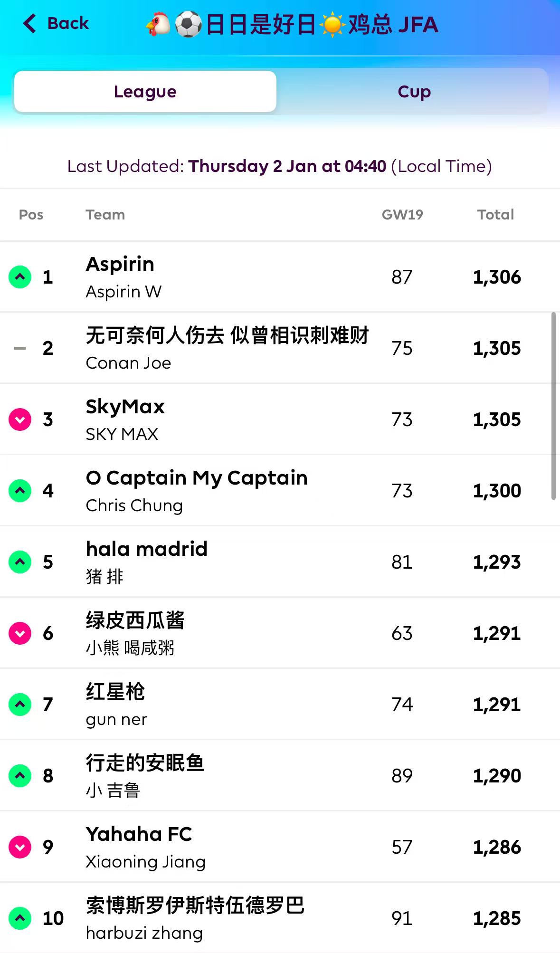Tap the Back button label
This screenshot has width=560, height=953.
tap(68, 23)
